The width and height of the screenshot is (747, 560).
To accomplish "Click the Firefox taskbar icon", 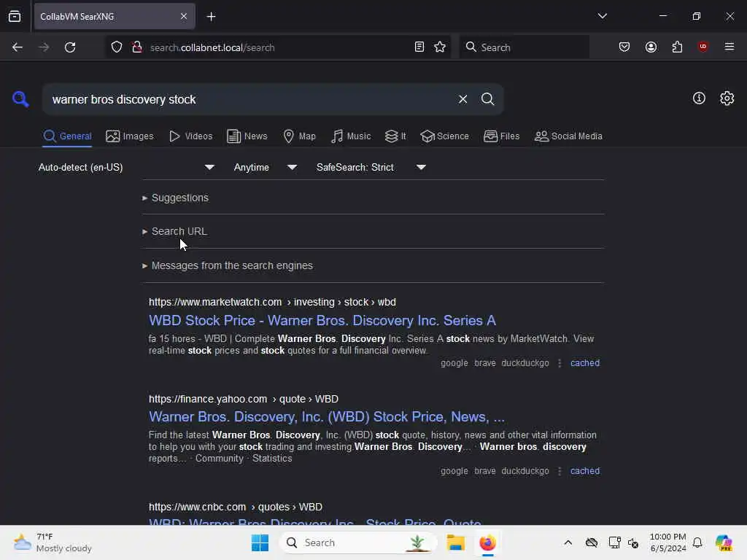I will click(487, 542).
